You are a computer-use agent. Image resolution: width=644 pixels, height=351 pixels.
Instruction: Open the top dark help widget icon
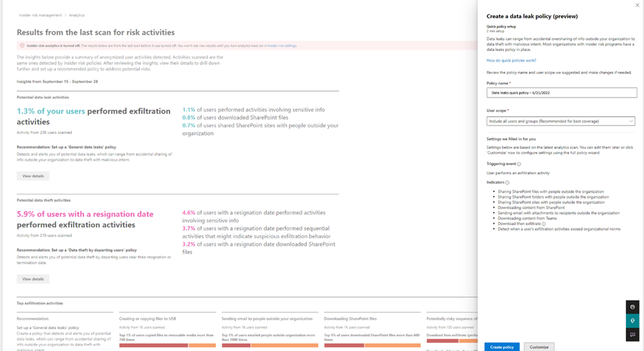pyautogui.click(x=632, y=307)
